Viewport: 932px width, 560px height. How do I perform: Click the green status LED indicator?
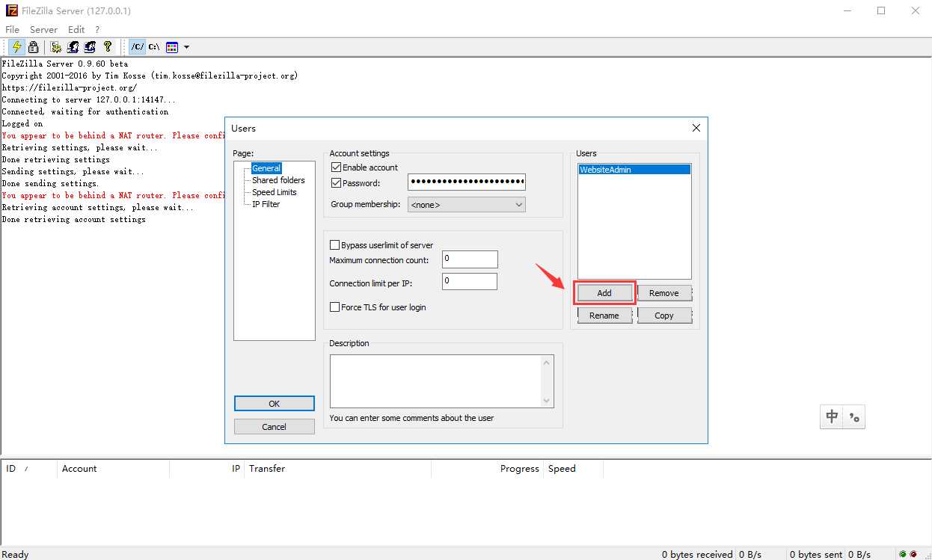(903, 554)
